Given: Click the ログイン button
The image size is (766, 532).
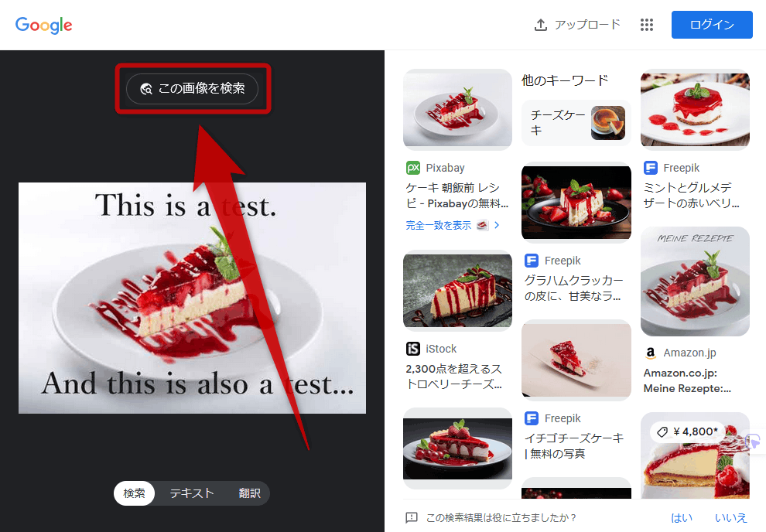Looking at the screenshot, I should point(712,25).
